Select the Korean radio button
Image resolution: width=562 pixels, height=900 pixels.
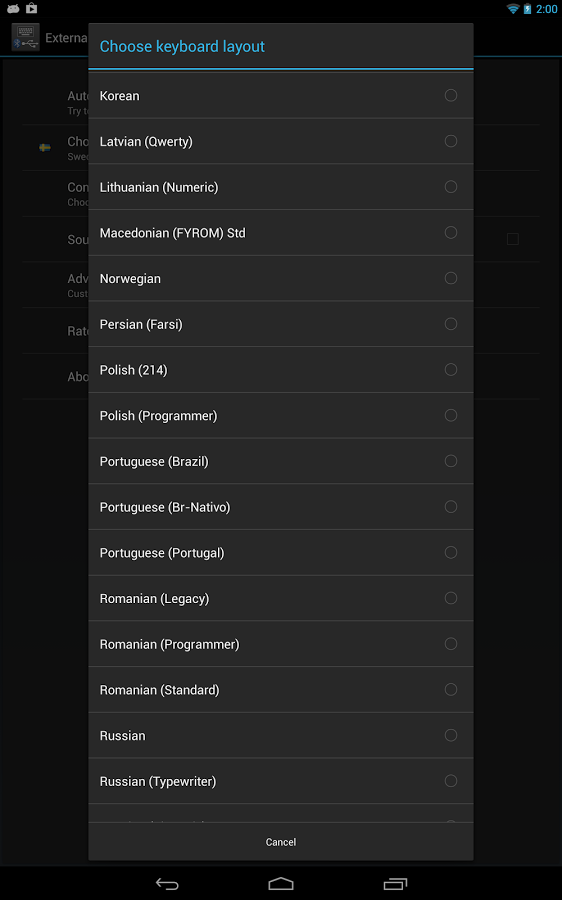point(451,95)
